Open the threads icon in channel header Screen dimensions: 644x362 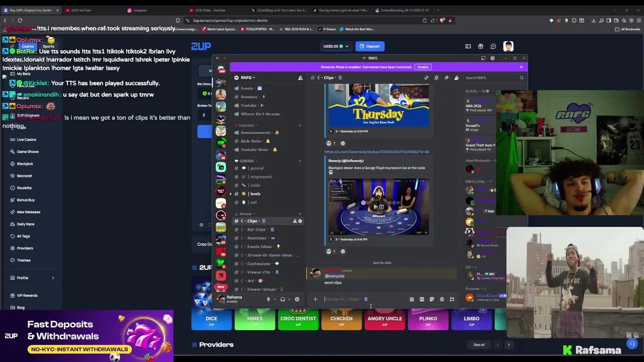click(426, 77)
